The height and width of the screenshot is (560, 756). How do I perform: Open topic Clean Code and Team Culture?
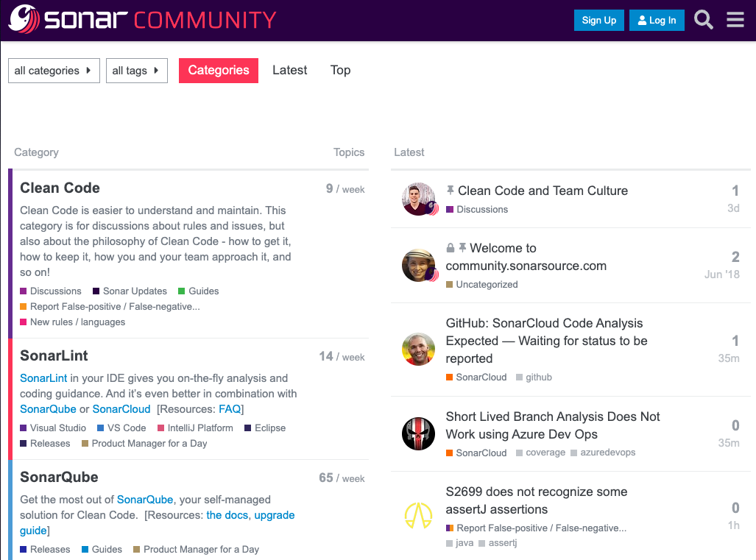tap(543, 191)
